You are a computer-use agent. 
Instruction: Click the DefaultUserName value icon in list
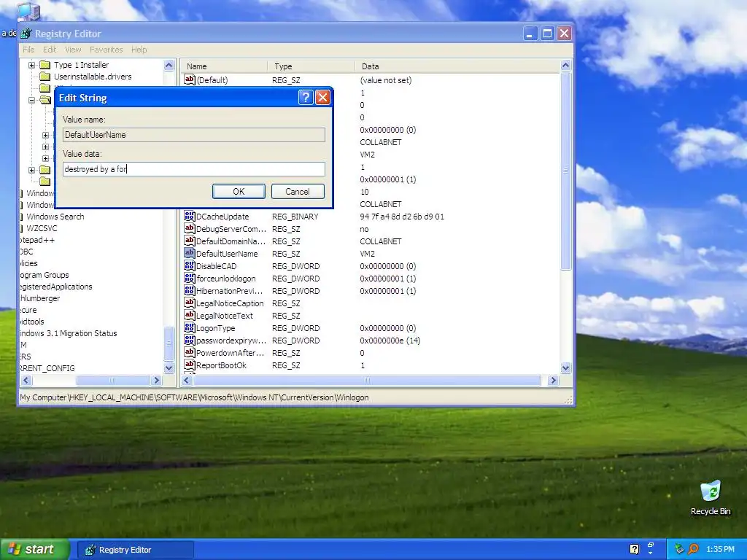point(190,253)
